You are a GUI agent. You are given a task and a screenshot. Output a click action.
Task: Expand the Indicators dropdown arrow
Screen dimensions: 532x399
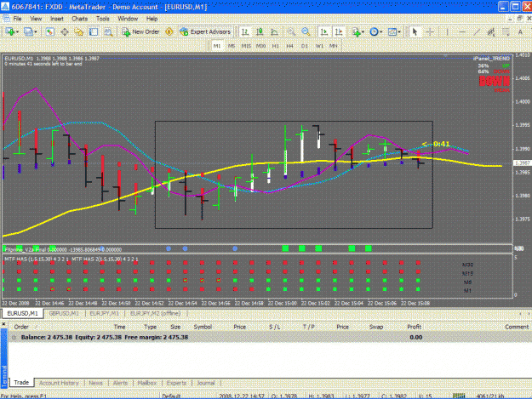point(363,31)
